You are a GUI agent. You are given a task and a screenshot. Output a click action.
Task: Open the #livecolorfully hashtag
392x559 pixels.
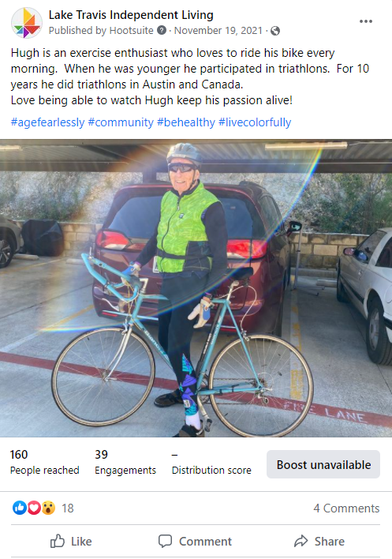coord(255,122)
